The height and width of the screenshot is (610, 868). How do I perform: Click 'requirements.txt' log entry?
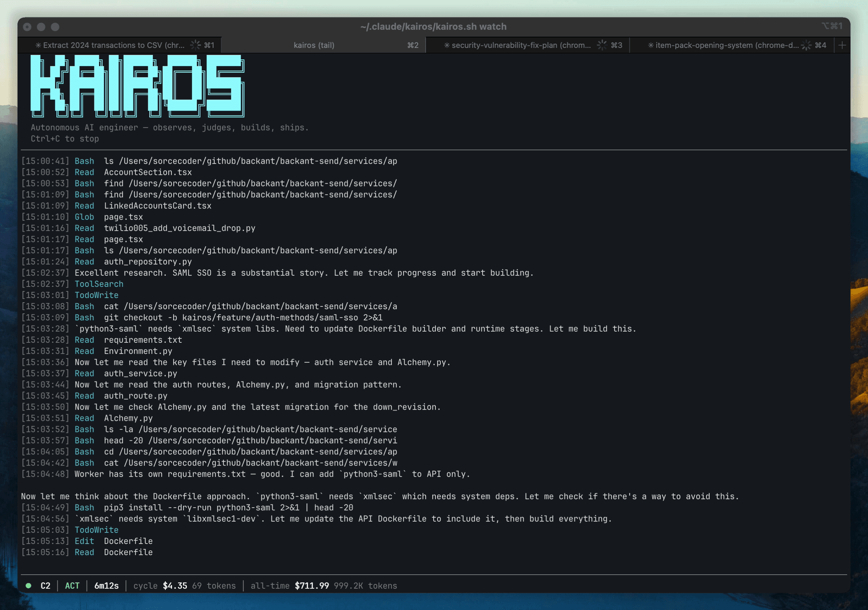(x=143, y=340)
